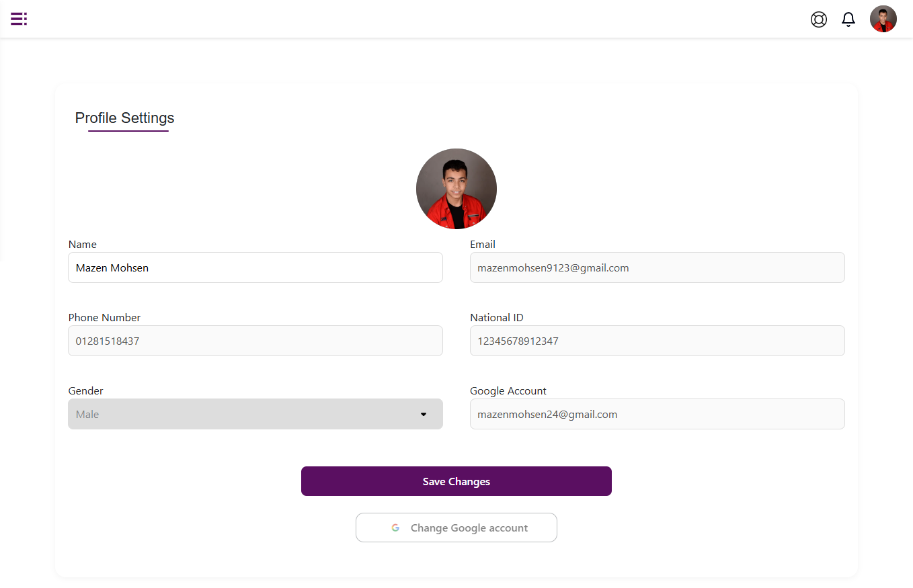The height and width of the screenshot is (588, 913).
Task: Click the Email field with mazenmohsen9123@gmail.com
Action: tap(656, 267)
